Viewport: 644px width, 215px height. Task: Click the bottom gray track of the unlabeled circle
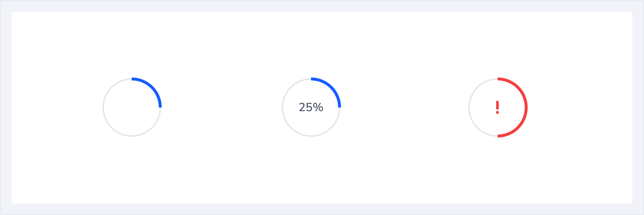tap(132, 136)
